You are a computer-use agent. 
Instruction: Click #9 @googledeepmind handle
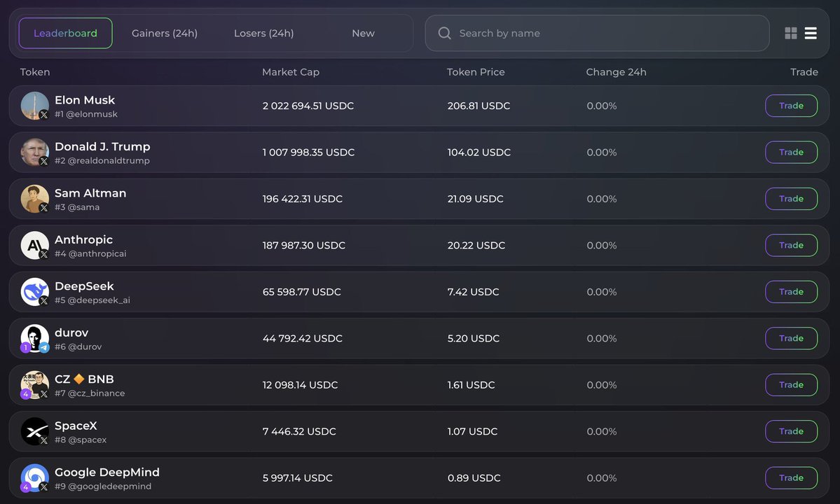tap(103, 486)
